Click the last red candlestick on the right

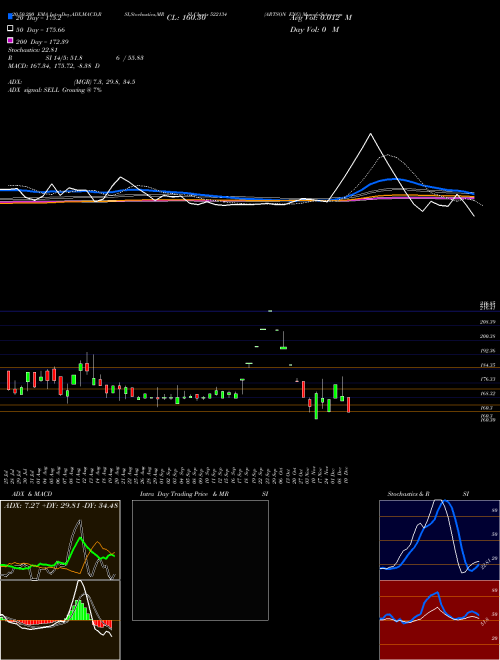(348, 405)
